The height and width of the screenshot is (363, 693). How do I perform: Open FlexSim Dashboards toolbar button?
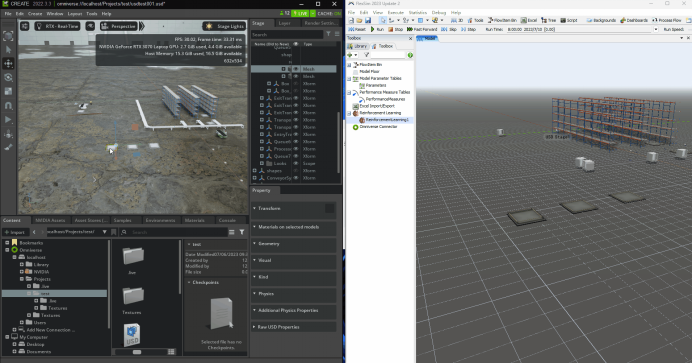pyautogui.click(x=634, y=20)
